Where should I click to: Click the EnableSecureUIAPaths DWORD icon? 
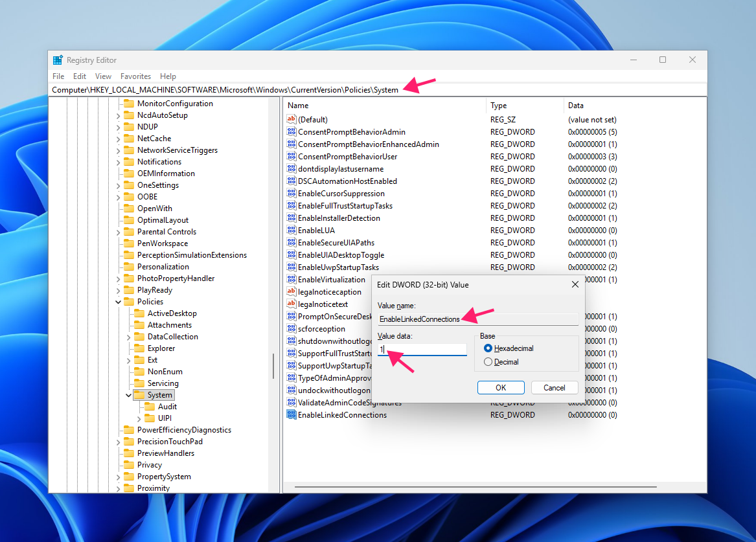tap(292, 242)
